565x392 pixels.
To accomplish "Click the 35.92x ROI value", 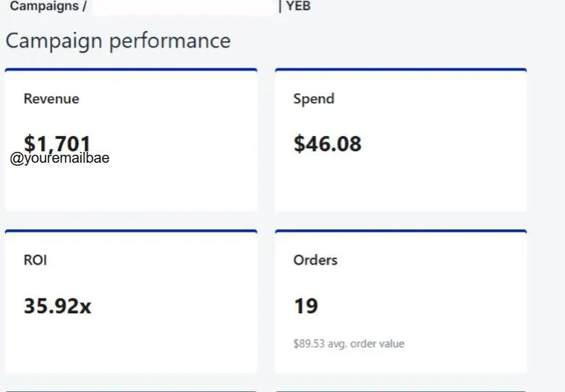I will coord(57,306).
